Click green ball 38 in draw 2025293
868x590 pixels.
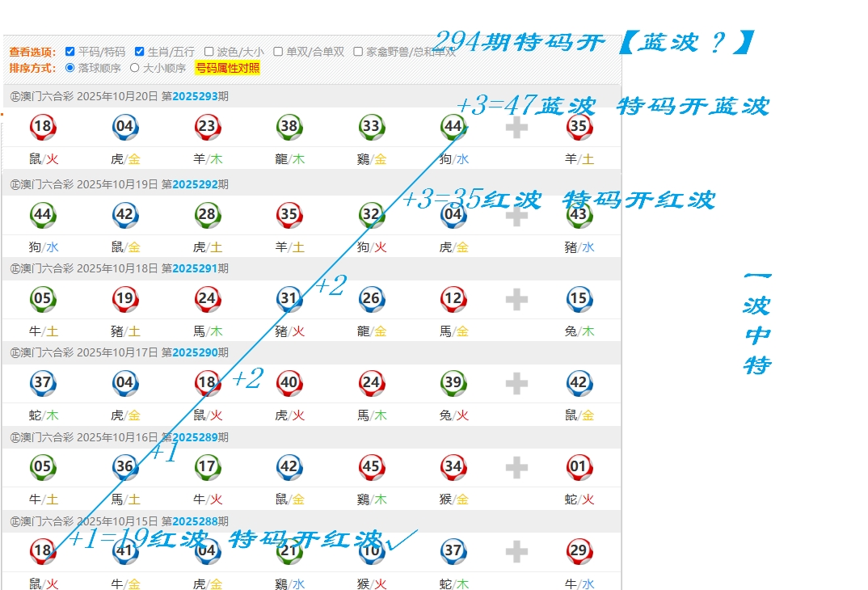tap(289, 127)
